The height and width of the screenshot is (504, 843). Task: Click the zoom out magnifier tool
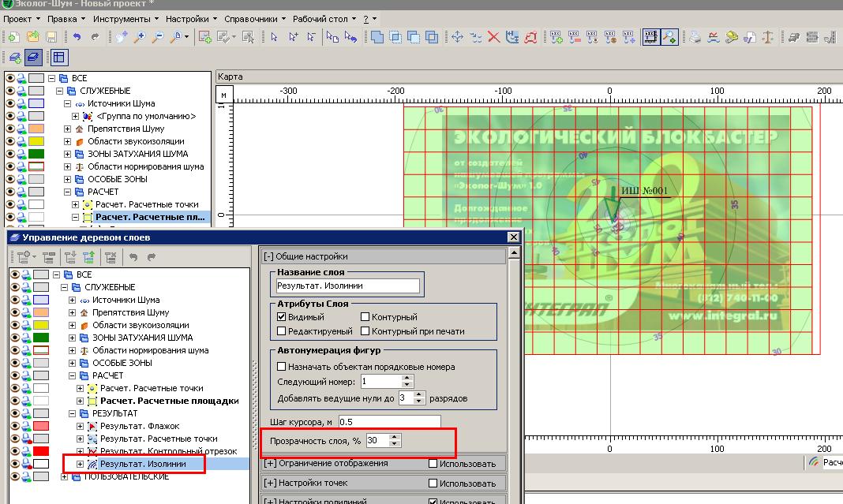click(159, 37)
